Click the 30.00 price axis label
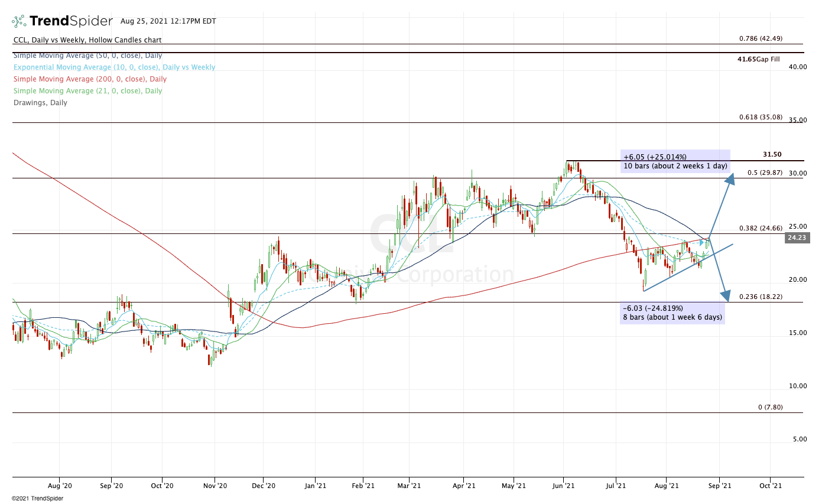 pyautogui.click(x=798, y=173)
